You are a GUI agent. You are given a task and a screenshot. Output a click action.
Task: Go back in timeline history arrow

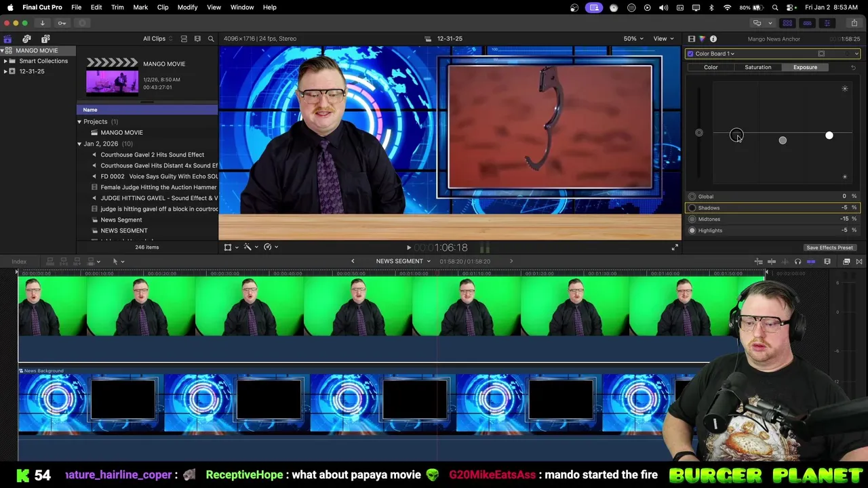pos(353,261)
